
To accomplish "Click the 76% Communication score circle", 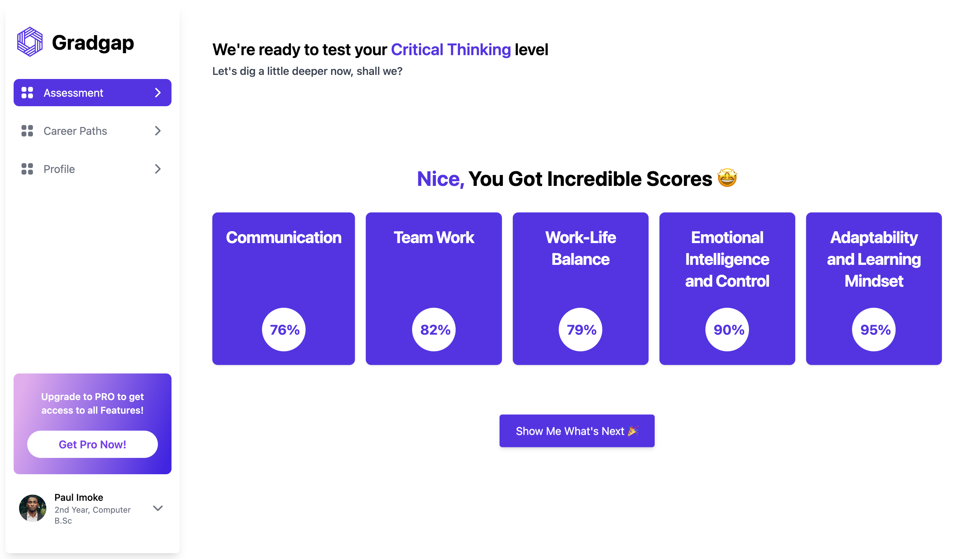I will [284, 330].
